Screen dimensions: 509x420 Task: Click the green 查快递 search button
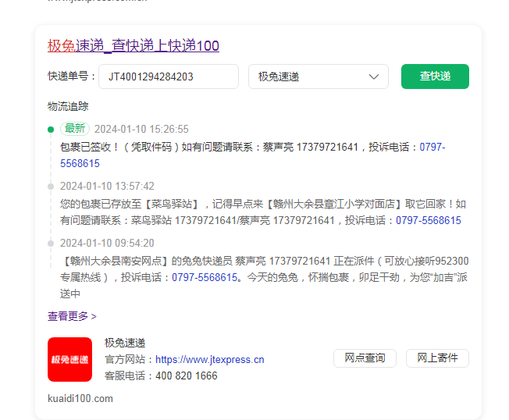click(x=435, y=77)
